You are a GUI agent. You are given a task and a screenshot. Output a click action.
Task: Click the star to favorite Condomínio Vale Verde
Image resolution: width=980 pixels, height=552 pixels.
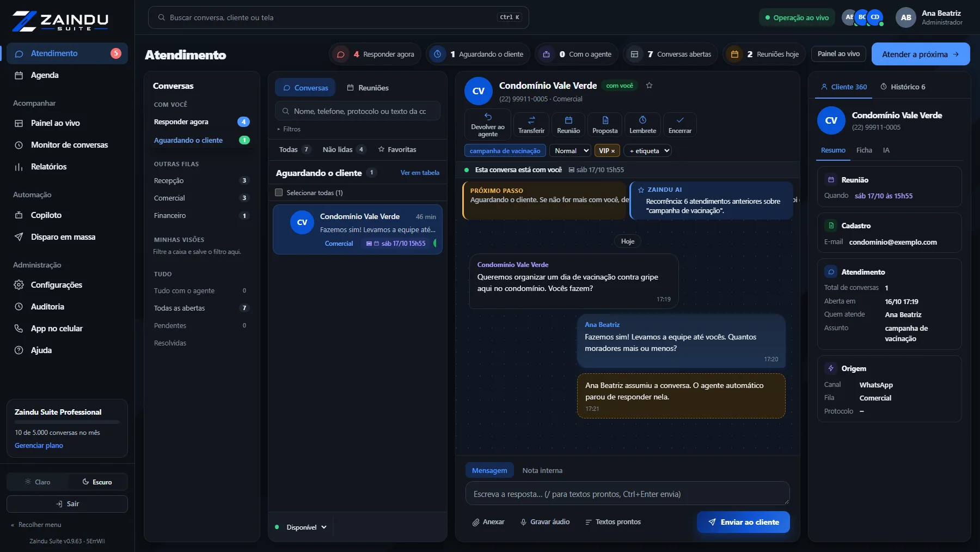pos(649,86)
